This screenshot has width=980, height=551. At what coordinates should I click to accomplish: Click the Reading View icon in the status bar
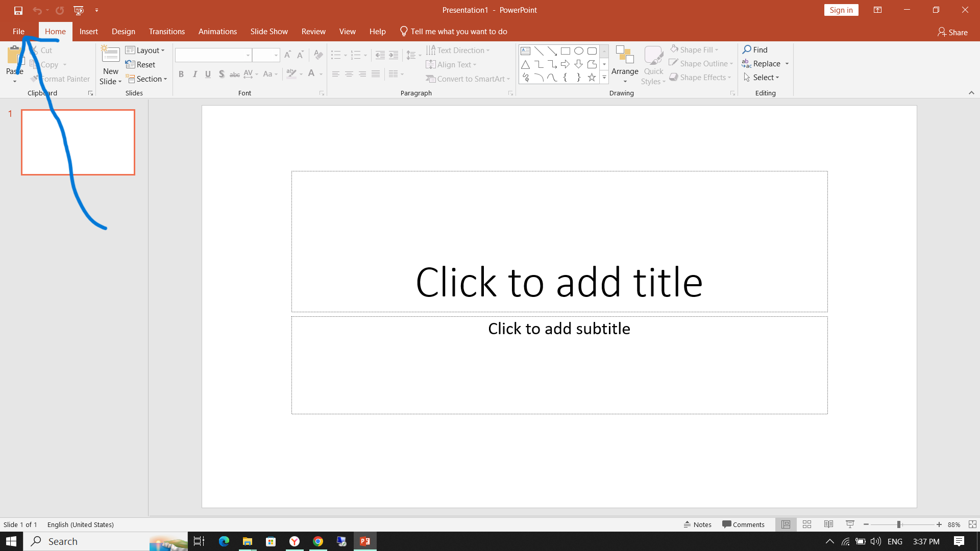pos(828,524)
